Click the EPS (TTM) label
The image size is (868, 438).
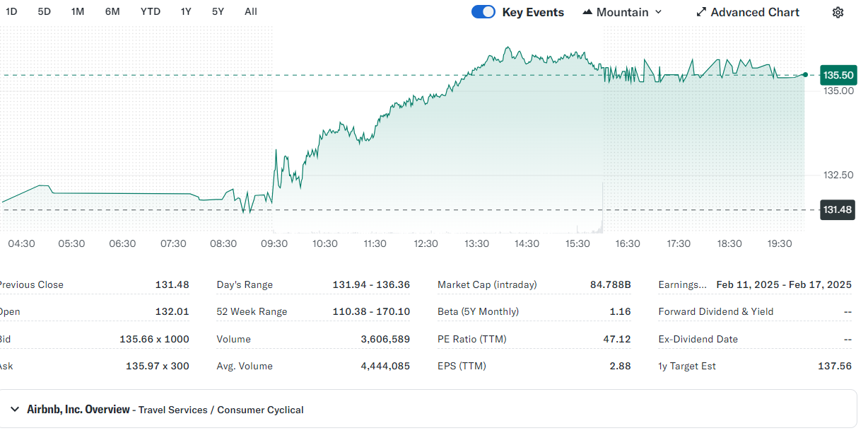point(462,366)
